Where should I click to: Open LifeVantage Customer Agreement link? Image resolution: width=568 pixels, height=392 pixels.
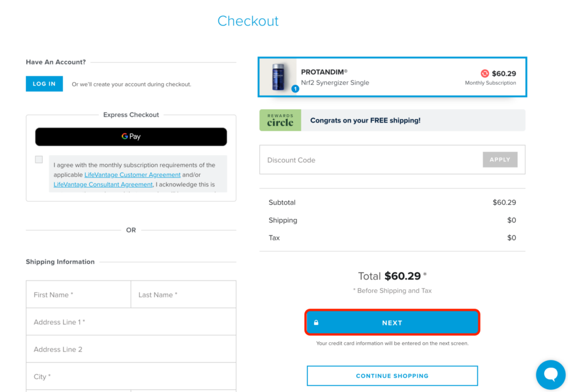(133, 175)
